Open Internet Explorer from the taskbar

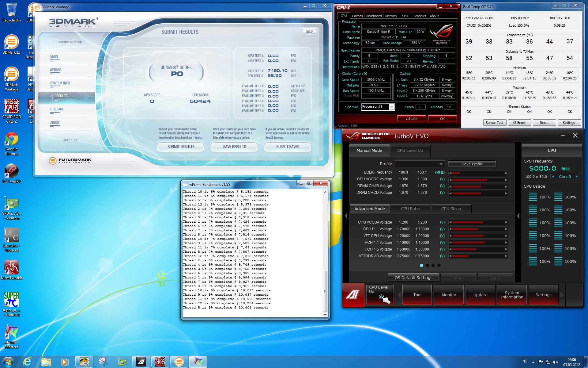click(x=27, y=362)
